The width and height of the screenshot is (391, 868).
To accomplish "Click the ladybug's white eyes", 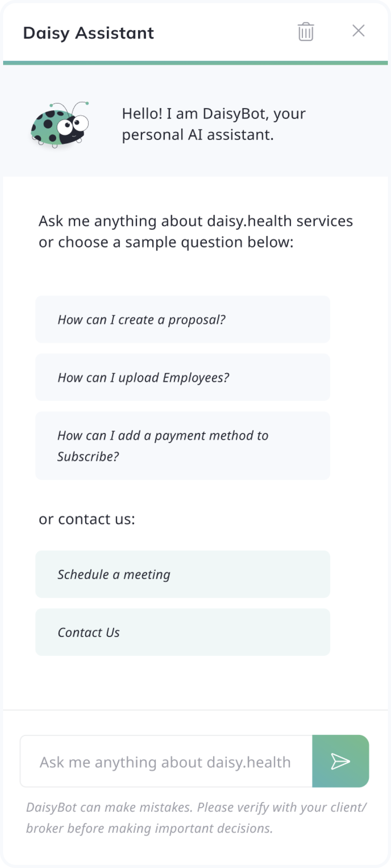I will coord(73,125).
